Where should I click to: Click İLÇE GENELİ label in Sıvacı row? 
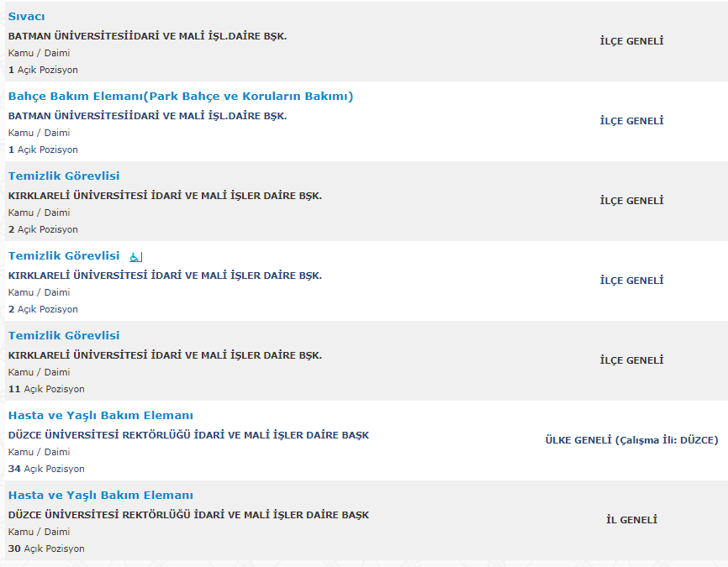point(631,41)
